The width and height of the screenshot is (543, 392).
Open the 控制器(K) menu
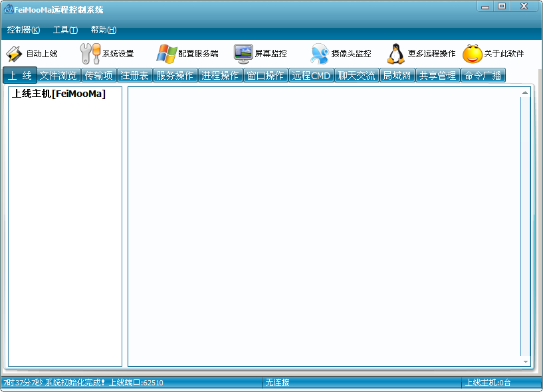[x=23, y=30]
